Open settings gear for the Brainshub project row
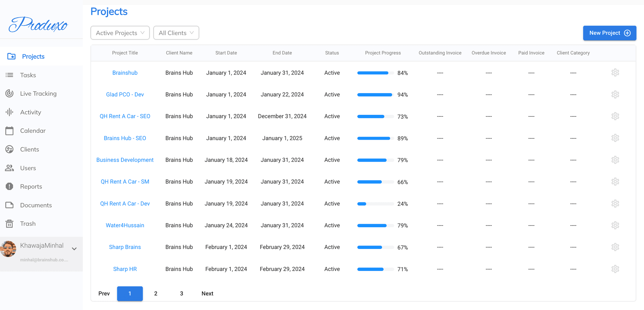This screenshot has width=644, height=310. pos(615,72)
